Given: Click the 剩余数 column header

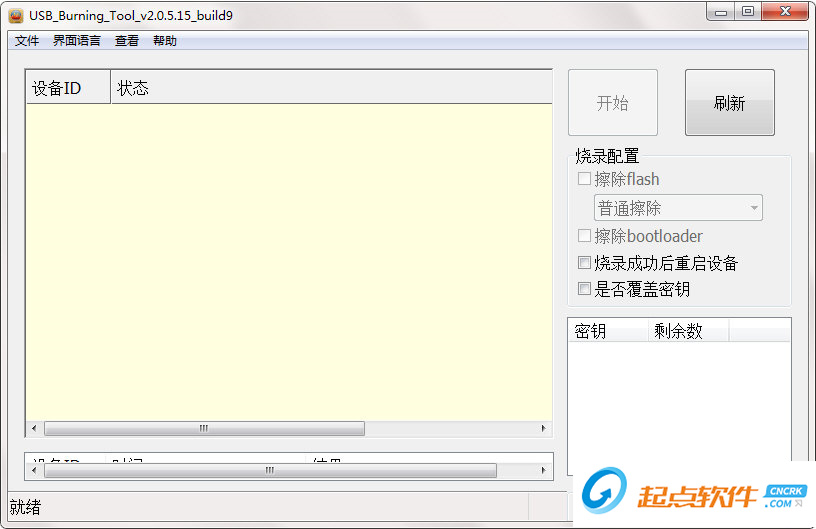Looking at the screenshot, I should point(688,331).
